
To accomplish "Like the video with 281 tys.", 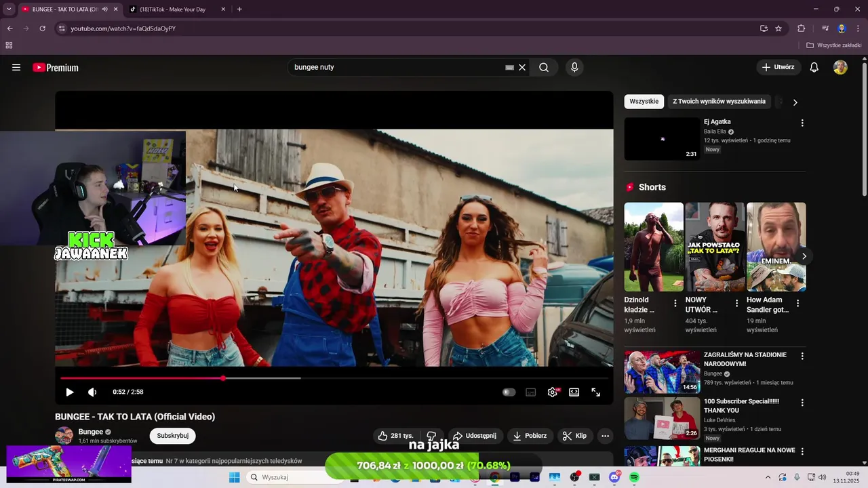I will (x=395, y=436).
